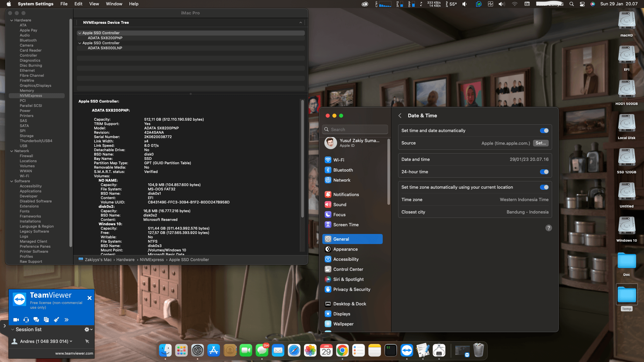The height and width of the screenshot is (362, 644).
Task: Open Bluetooth settings in sidebar
Action: [352, 170]
